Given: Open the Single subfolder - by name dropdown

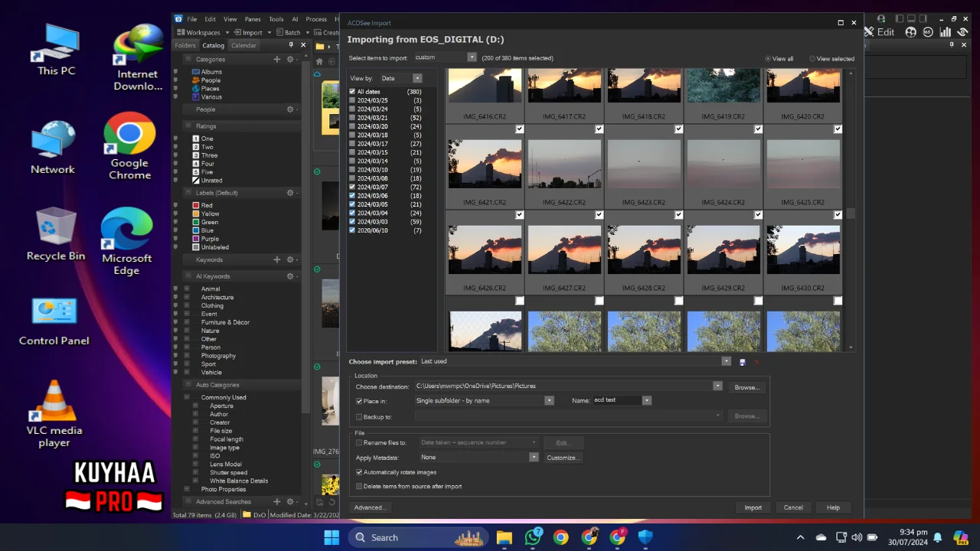Looking at the screenshot, I should pos(549,400).
